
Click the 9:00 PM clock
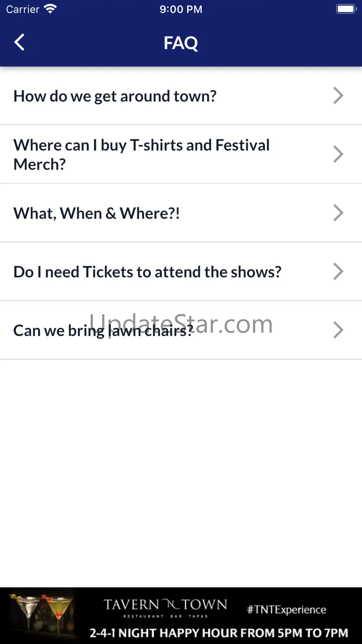pyautogui.click(x=181, y=9)
